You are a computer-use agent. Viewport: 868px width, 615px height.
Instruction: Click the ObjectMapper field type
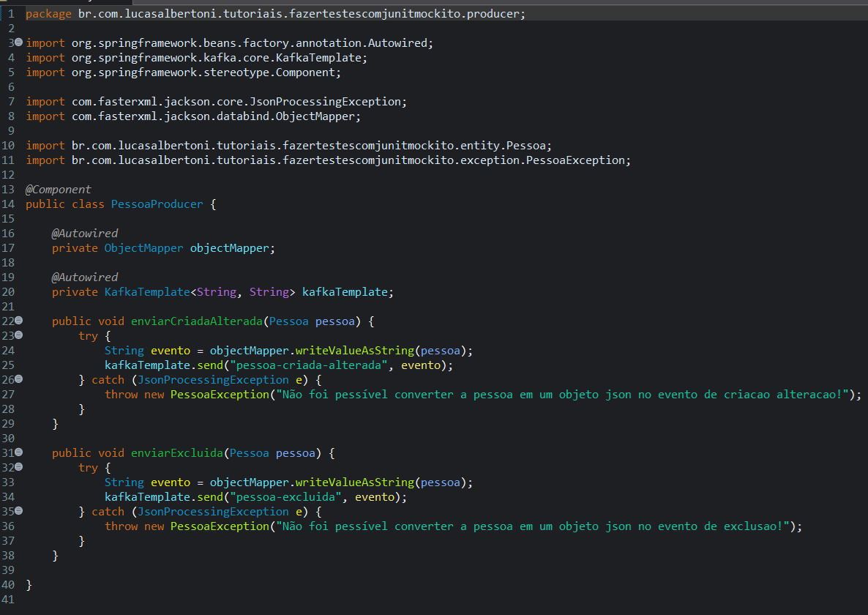tap(143, 247)
